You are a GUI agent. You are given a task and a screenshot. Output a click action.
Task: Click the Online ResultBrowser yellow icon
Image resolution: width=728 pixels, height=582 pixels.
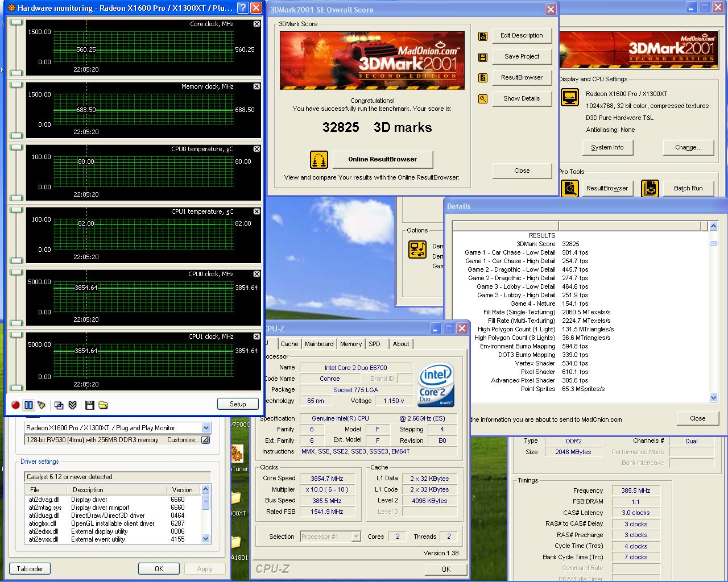click(x=319, y=160)
